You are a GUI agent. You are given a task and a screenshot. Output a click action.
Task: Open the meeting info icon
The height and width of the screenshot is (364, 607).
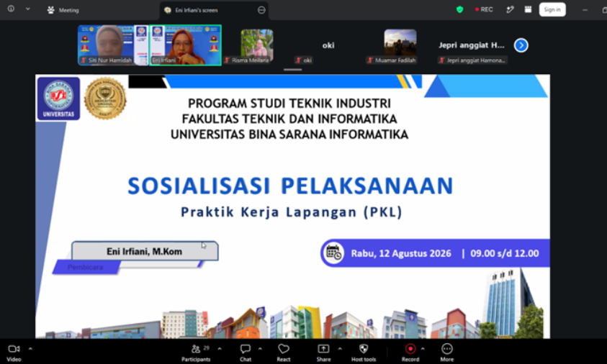point(11,9)
